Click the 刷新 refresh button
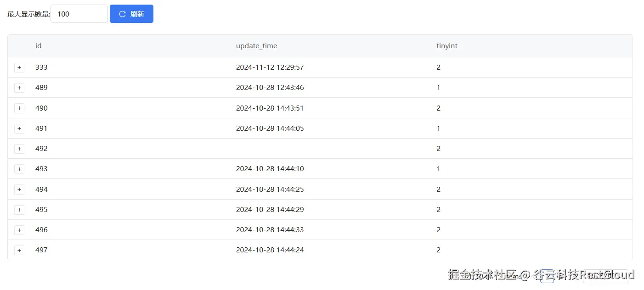The image size is (644, 290). tap(131, 14)
